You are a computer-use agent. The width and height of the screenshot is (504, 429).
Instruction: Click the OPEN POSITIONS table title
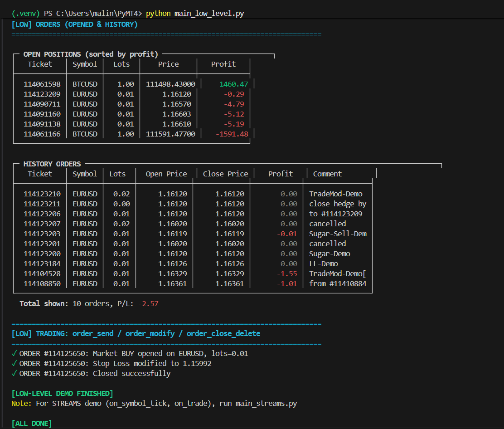(91, 54)
